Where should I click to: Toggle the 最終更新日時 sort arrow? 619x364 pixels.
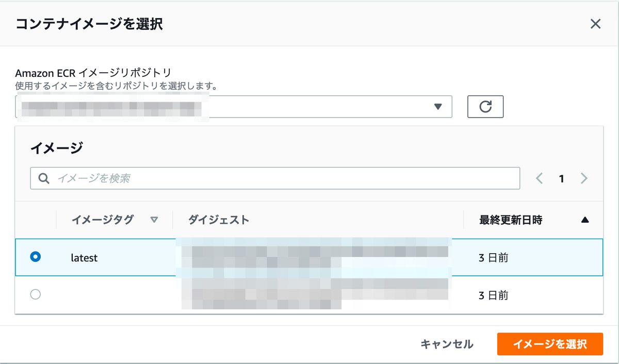click(x=585, y=219)
